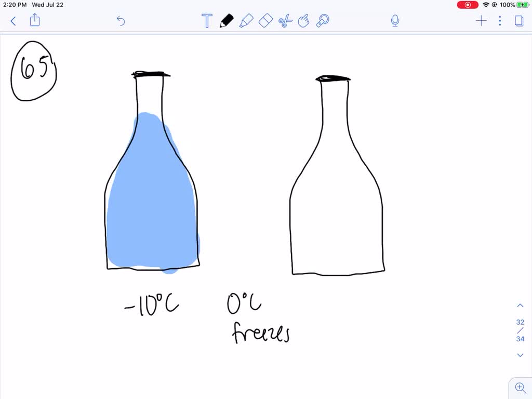Go to previous page via up chevron
Image resolution: width=532 pixels, height=399 pixels.
pyautogui.click(x=520, y=305)
